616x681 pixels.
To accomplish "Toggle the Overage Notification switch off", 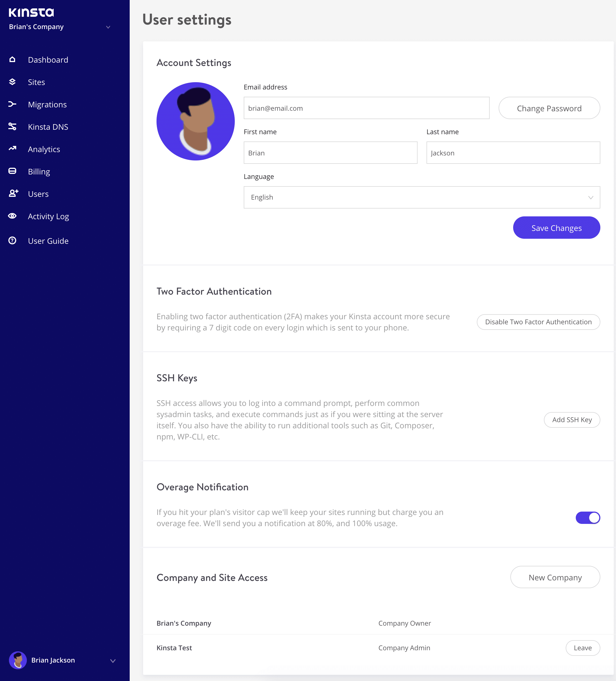I will pyautogui.click(x=588, y=517).
